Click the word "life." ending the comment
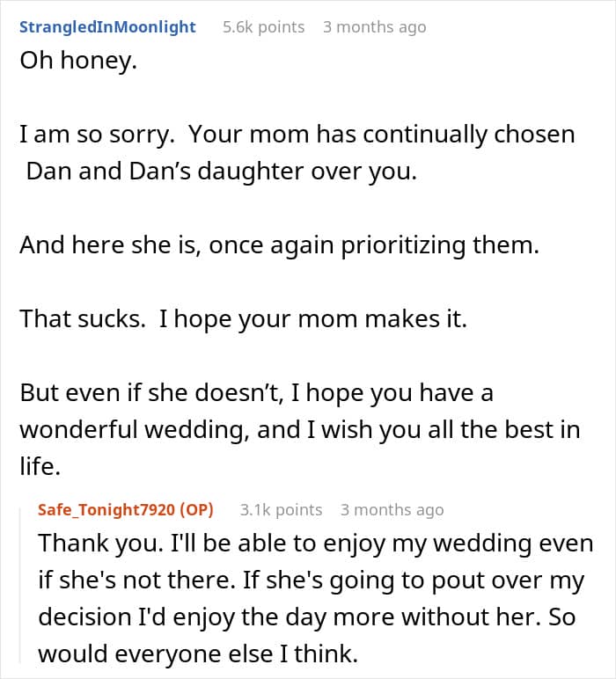Screen dimensions: 616x679 tap(40, 467)
